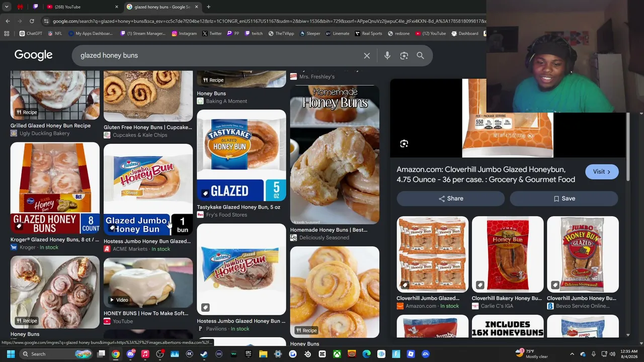644x362 pixels.
Task: Open the Cloverhill Bakery Carlie C's IGA related image
Action: click(x=508, y=255)
